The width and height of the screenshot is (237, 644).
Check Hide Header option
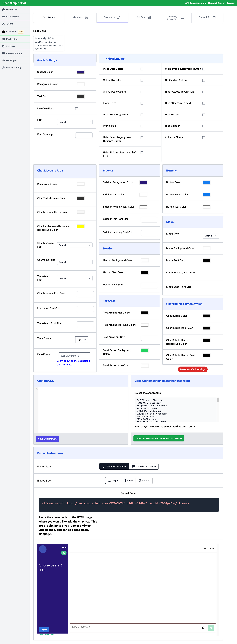(204, 115)
